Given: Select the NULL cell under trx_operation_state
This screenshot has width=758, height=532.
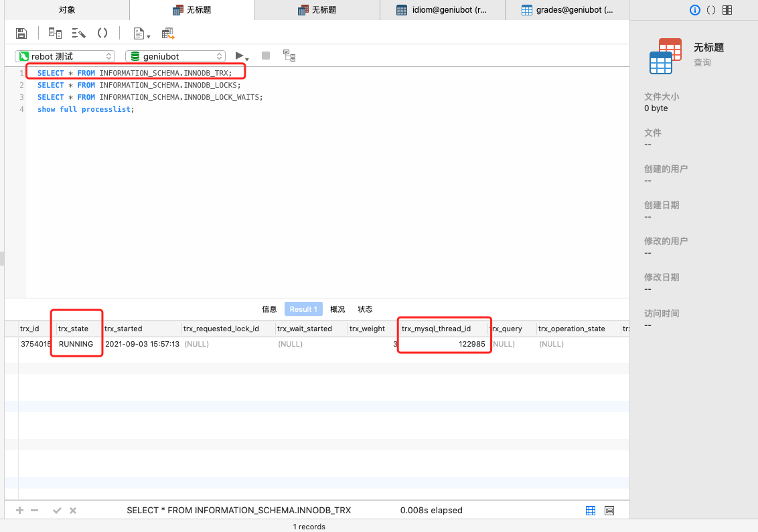Looking at the screenshot, I should 579,344.
